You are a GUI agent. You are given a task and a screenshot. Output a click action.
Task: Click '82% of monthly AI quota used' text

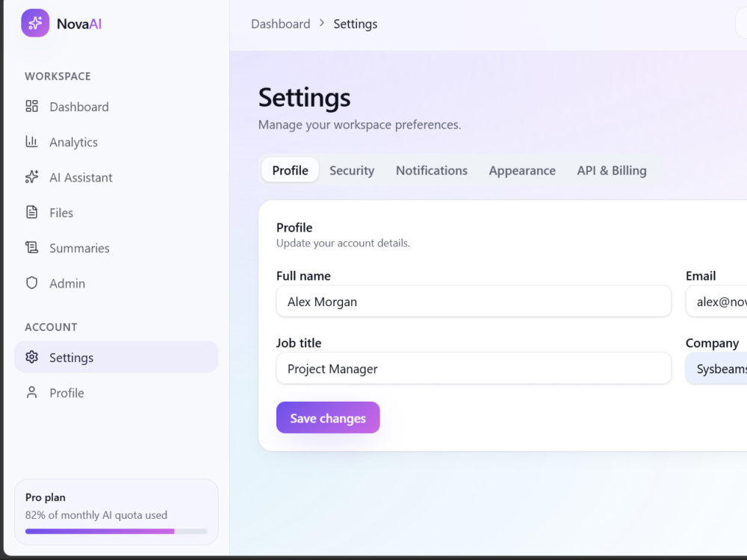[x=96, y=514]
